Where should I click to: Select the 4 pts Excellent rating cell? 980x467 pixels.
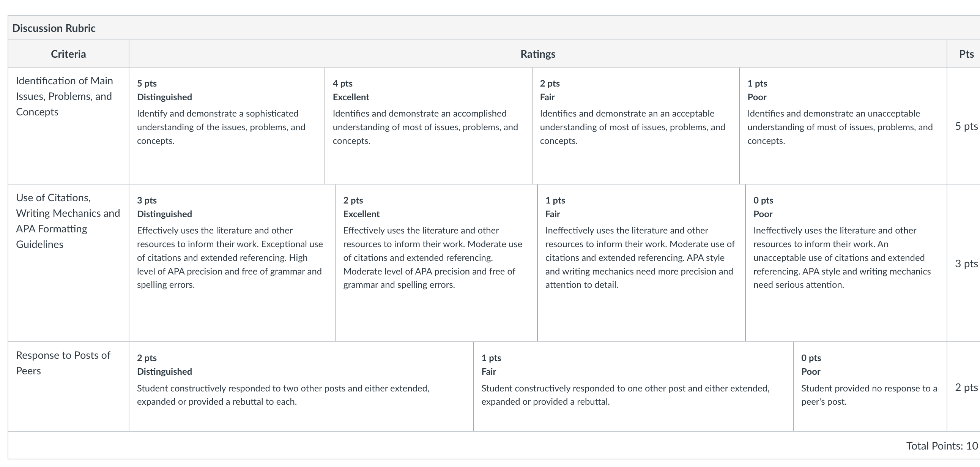coord(429,126)
